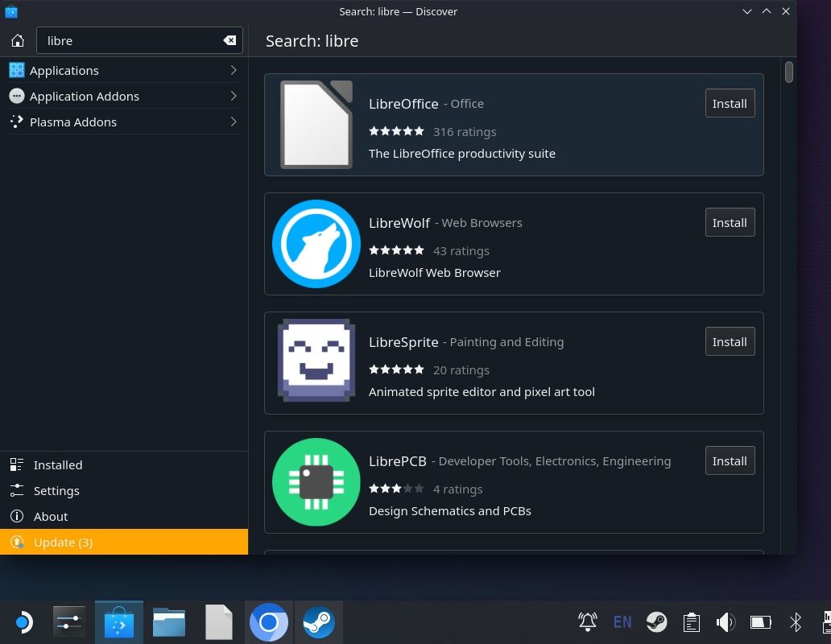
Task: Click the Discover home icon in sidebar
Action: (x=17, y=40)
